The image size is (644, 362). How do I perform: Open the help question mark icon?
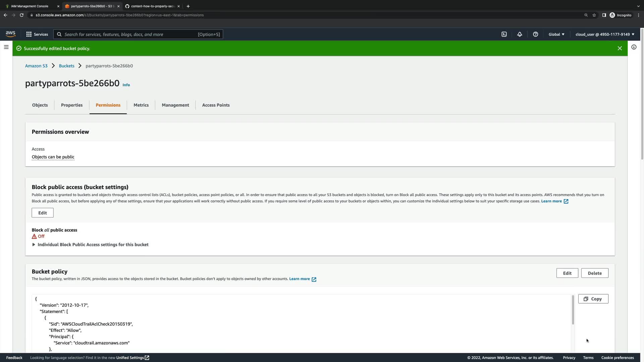click(x=535, y=34)
